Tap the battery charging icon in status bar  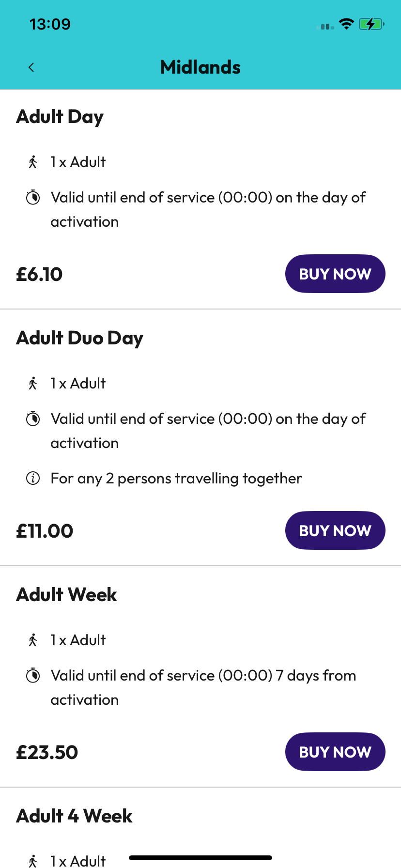(x=371, y=24)
